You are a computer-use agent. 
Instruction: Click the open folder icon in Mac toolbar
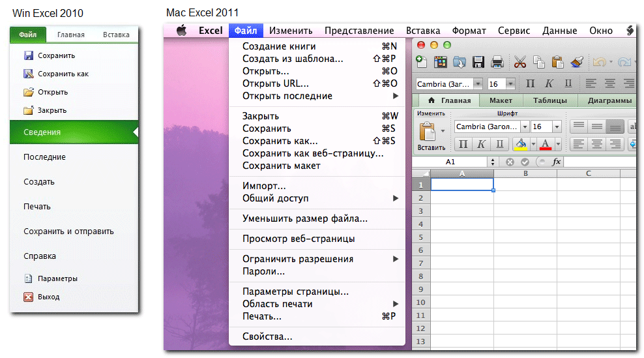(459, 62)
